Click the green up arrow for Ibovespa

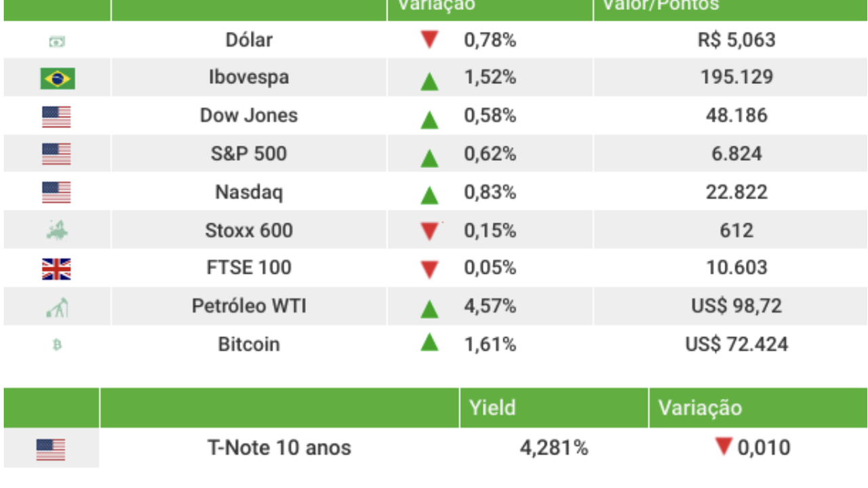(x=429, y=81)
